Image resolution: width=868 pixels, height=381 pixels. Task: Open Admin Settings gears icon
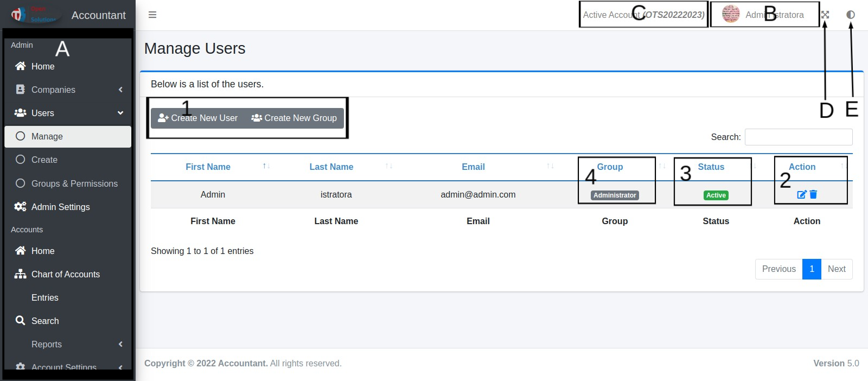[x=21, y=207]
